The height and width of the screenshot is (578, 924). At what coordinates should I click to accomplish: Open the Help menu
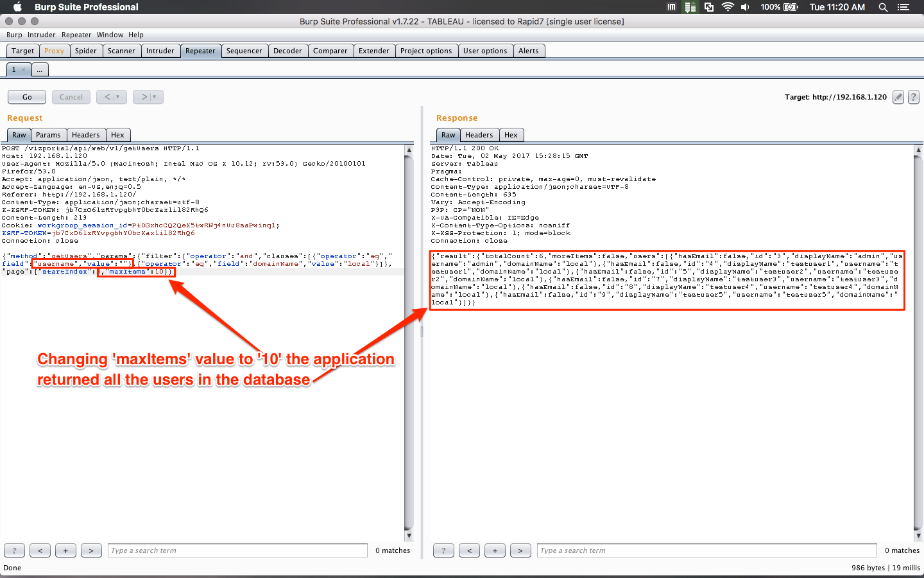(135, 35)
